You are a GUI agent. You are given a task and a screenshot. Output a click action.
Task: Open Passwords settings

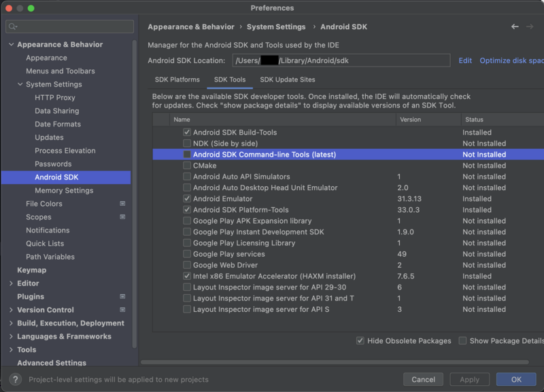coord(53,164)
